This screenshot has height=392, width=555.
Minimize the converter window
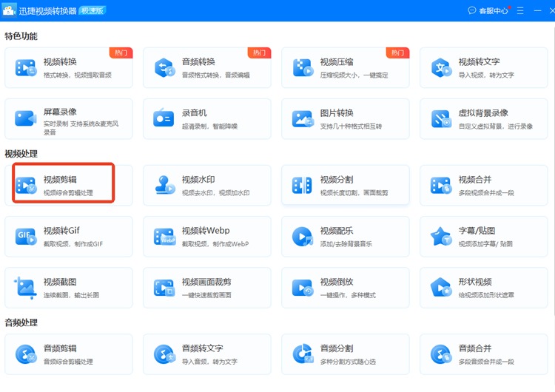(x=537, y=10)
